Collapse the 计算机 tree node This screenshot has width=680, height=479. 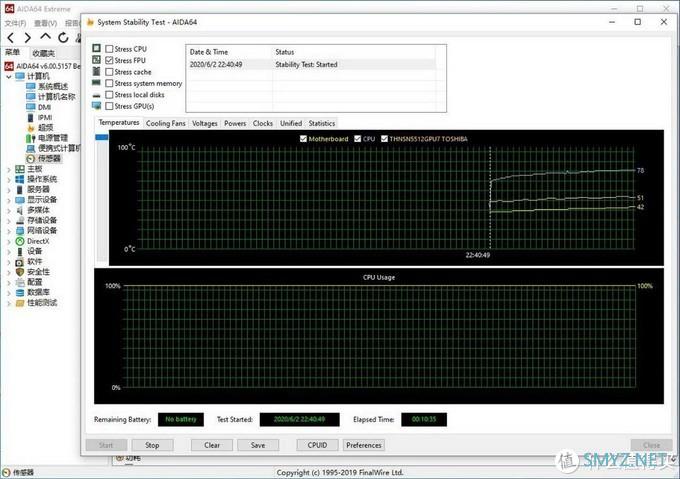[x=9, y=77]
